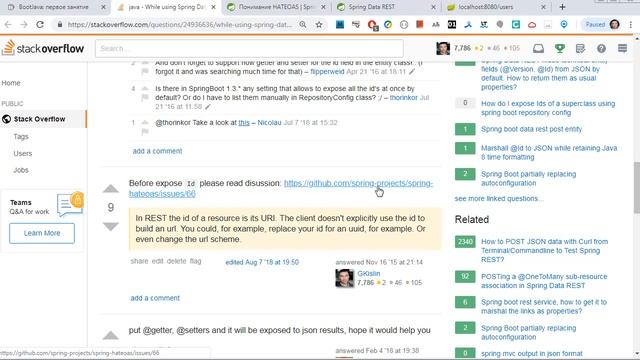Open the 'this' link in Nicolau comment
The image size is (640, 360).
point(244,122)
